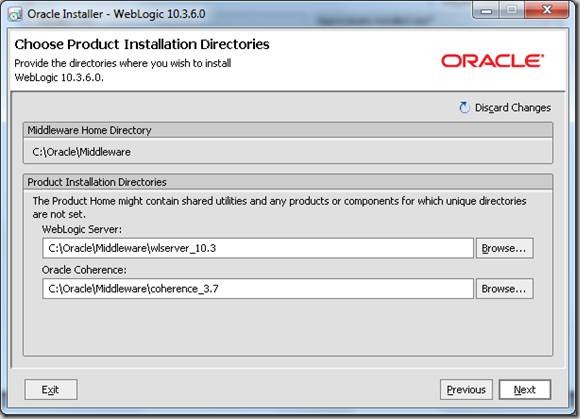Click the red Oracle logo
This screenshot has height=419, width=580.
pyautogui.click(x=492, y=61)
